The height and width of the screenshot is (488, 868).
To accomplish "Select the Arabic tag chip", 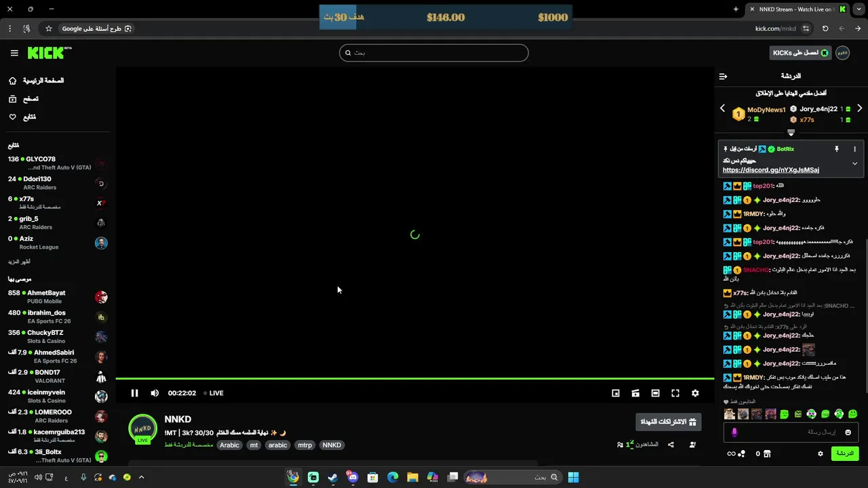I will pyautogui.click(x=229, y=445).
